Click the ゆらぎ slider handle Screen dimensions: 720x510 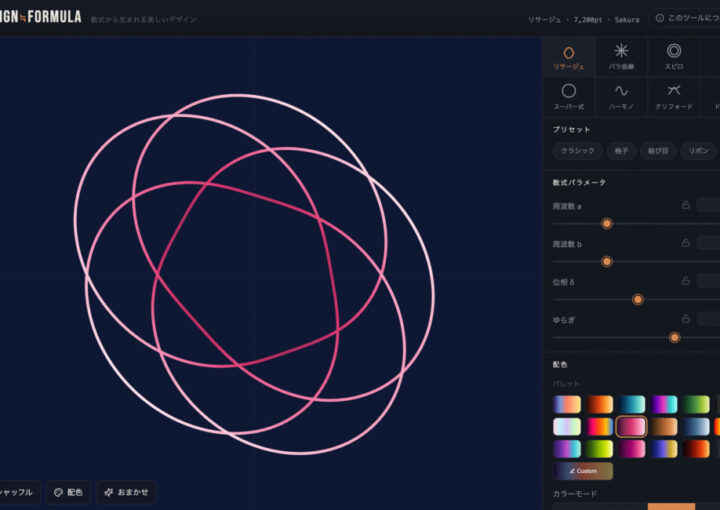coord(674,337)
